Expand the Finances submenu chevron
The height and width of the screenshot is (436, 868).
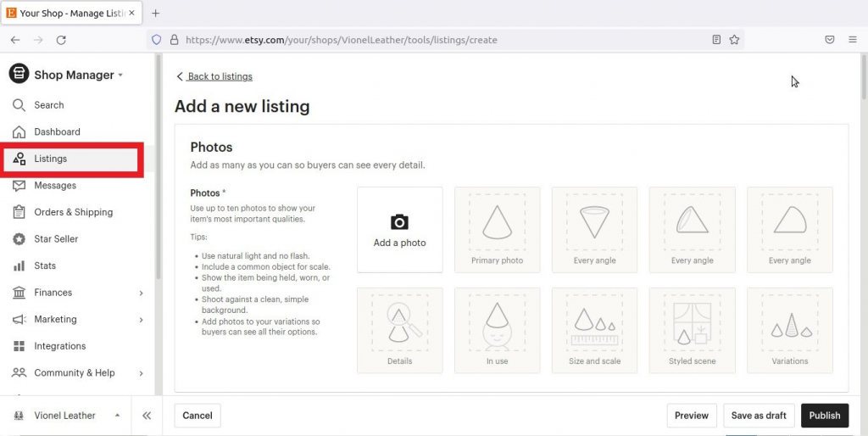[x=142, y=293]
